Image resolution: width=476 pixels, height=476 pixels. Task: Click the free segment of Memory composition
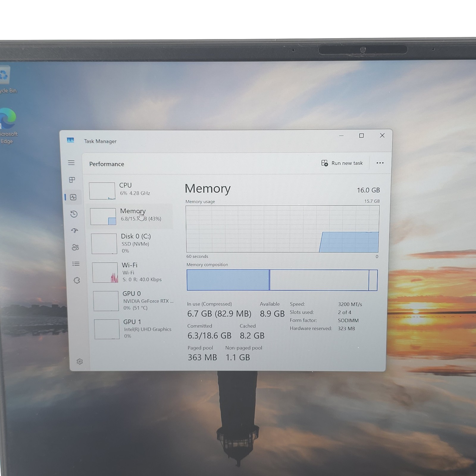pyautogui.click(x=373, y=280)
